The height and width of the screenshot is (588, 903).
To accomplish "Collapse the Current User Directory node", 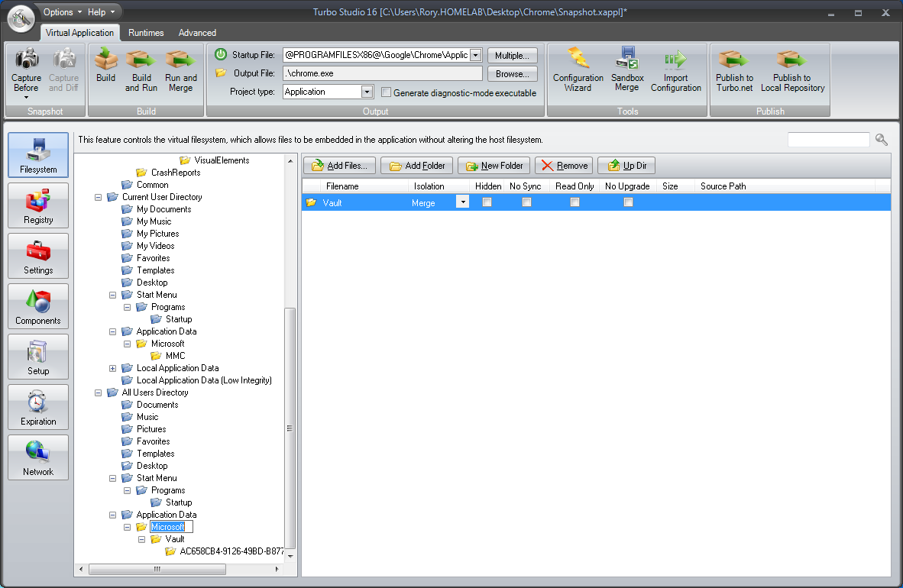I will pyautogui.click(x=98, y=196).
